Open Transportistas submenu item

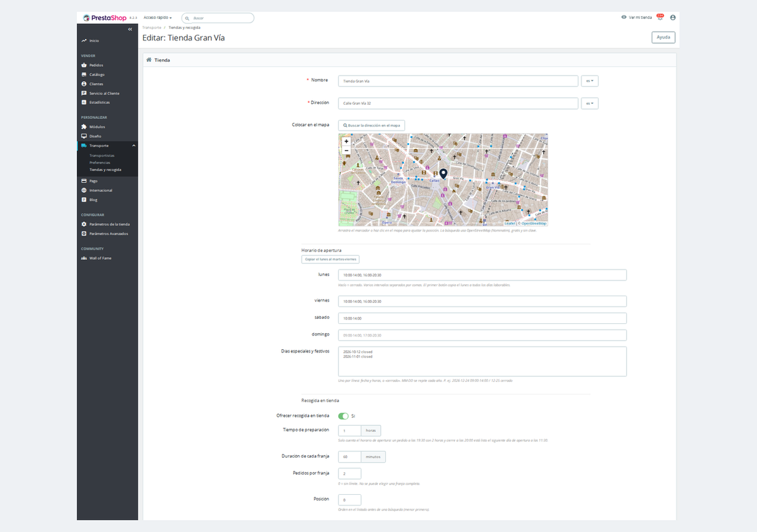coord(102,155)
